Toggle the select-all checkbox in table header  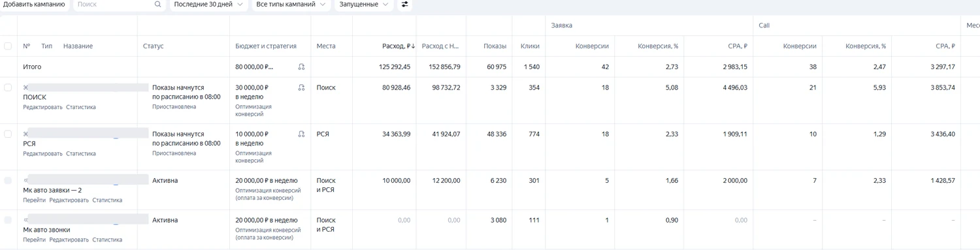(8, 46)
